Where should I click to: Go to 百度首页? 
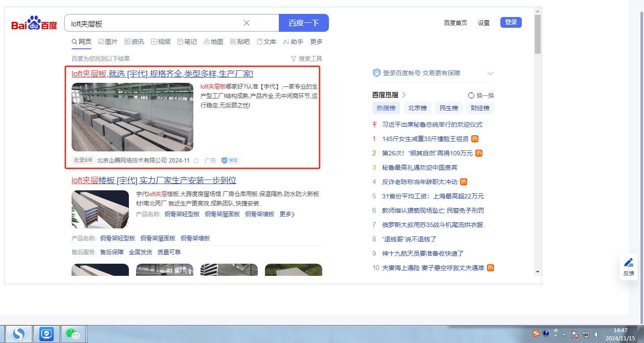pos(456,23)
